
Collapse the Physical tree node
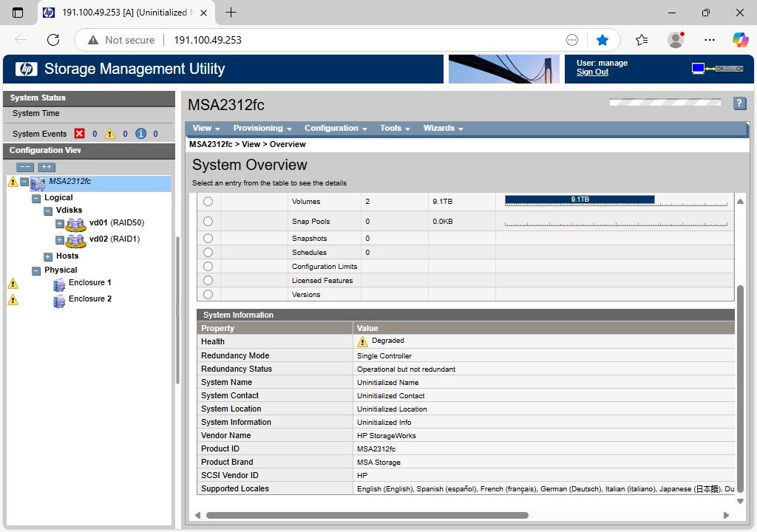(x=36, y=271)
